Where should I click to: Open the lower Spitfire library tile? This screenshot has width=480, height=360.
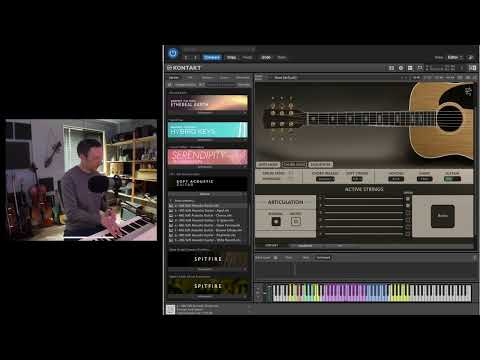click(x=208, y=286)
